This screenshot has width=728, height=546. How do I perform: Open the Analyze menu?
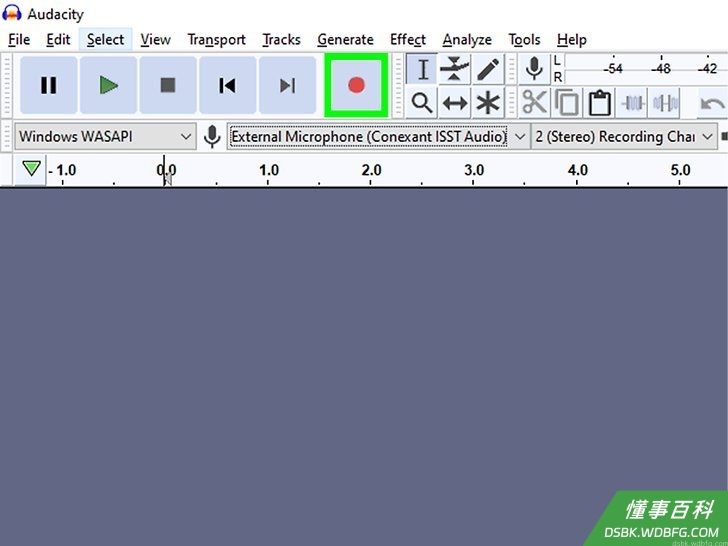(467, 39)
